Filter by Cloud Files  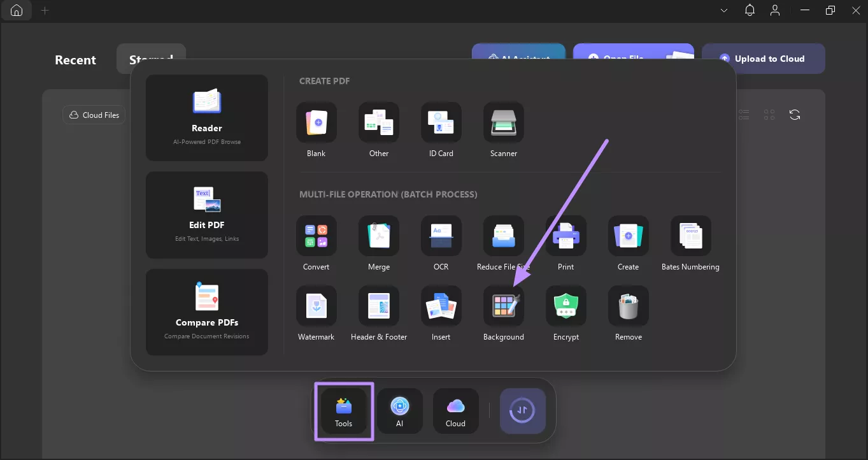[x=94, y=115]
